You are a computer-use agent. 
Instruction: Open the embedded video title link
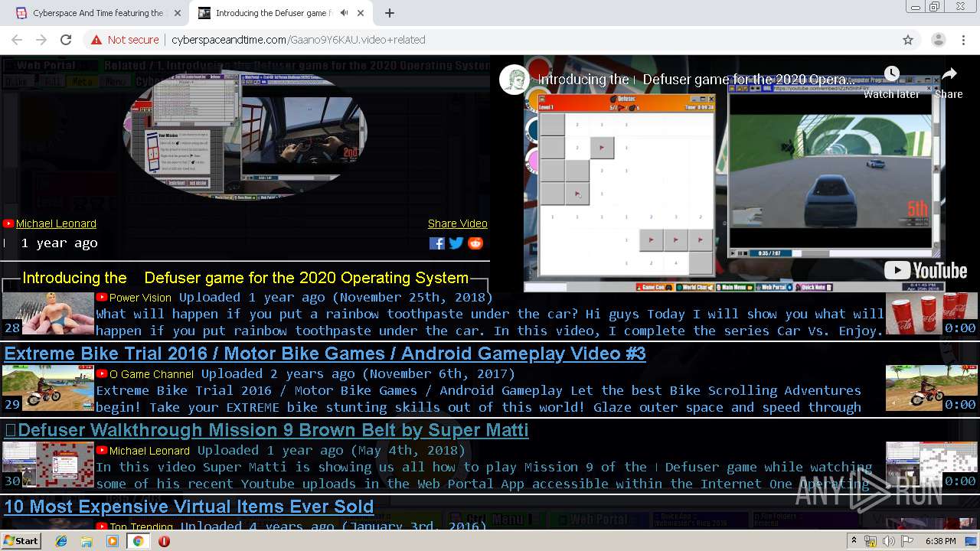click(696, 80)
